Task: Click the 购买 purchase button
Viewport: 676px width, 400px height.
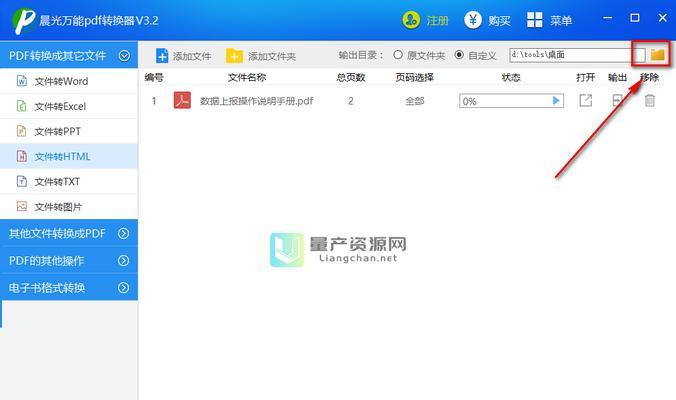Action: point(487,20)
